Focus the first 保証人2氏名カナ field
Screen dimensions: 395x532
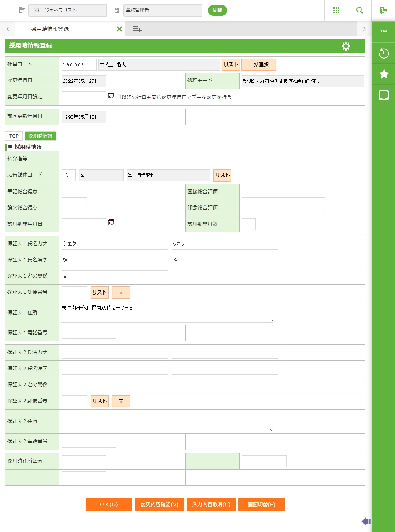click(115, 353)
